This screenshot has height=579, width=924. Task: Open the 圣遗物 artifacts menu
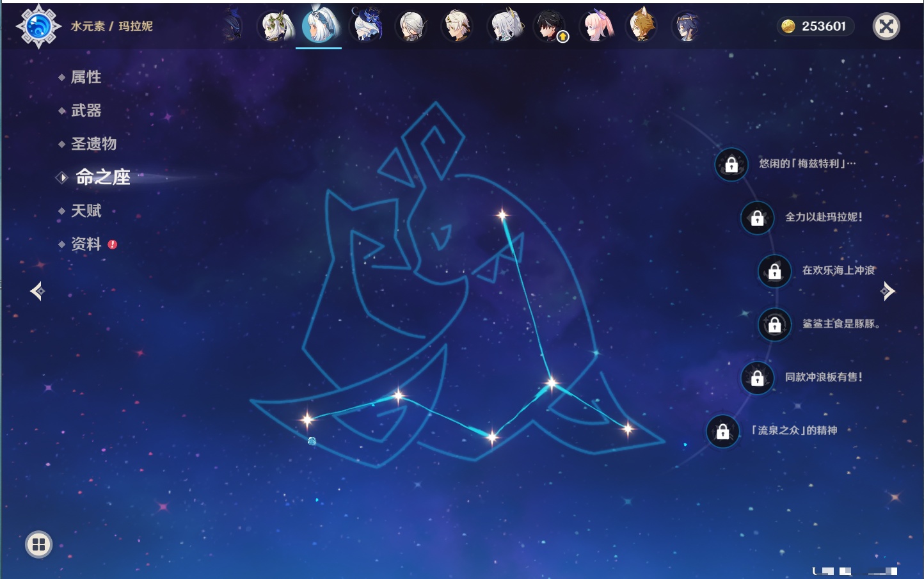click(93, 144)
